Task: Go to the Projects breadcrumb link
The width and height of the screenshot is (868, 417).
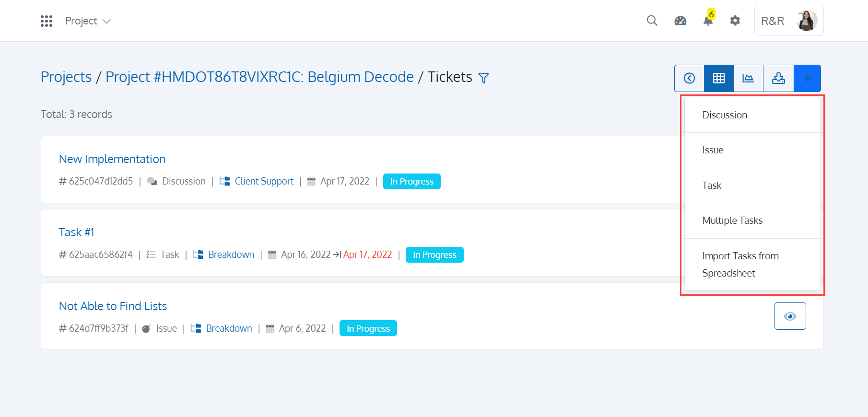Action: coord(66,77)
